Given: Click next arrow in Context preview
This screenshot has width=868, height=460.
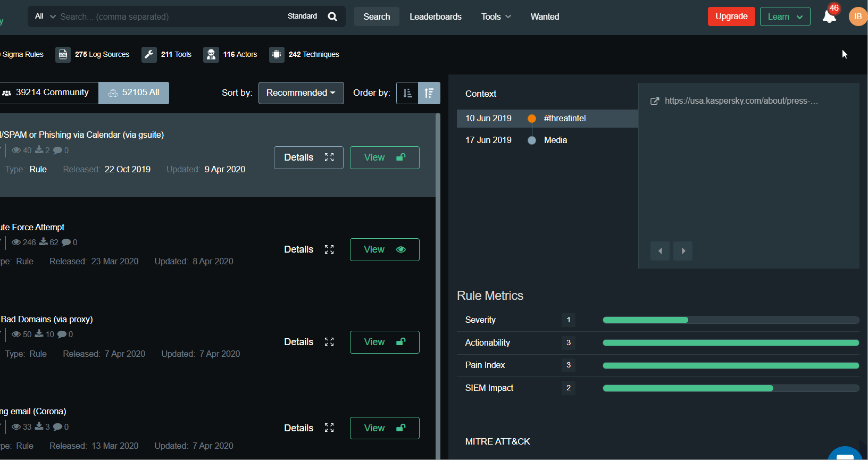Looking at the screenshot, I should [683, 251].
